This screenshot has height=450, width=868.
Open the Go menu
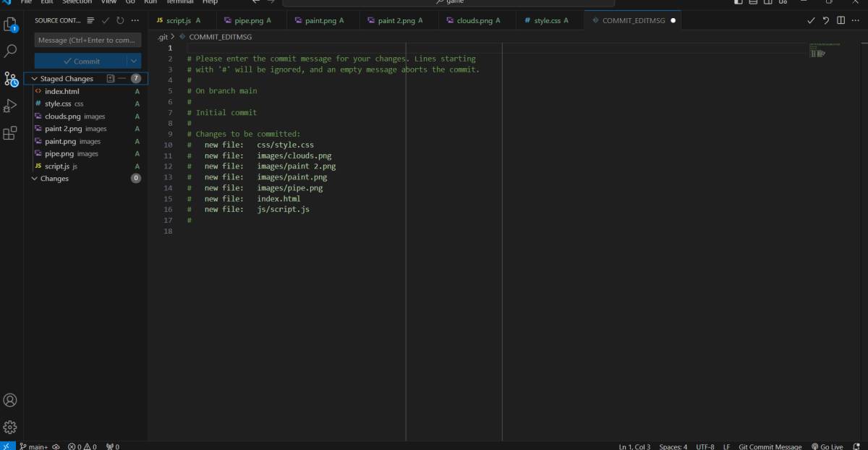(130, 2)
